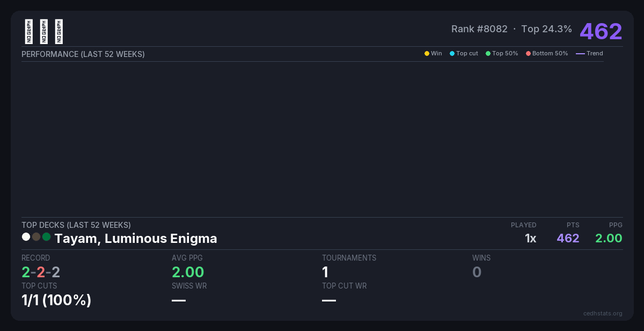644x331 pixels.
Task: Click the black mana color dot
Action: pos(36,237)
